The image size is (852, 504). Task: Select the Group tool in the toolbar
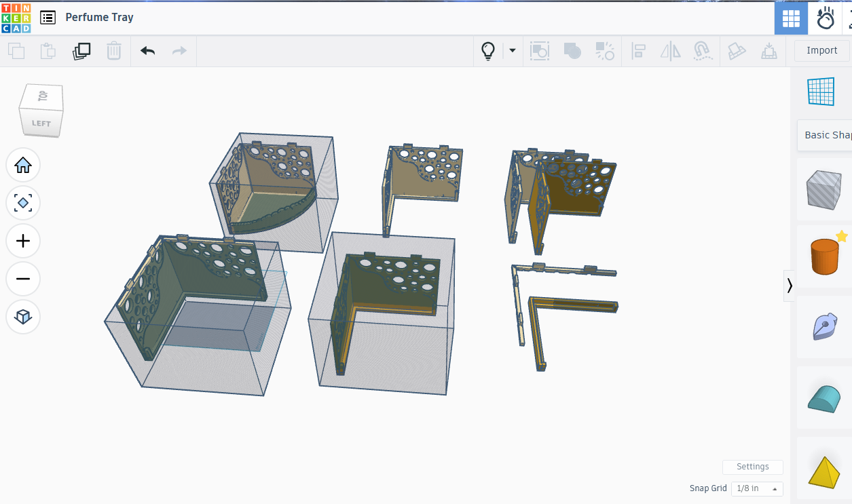572,50
